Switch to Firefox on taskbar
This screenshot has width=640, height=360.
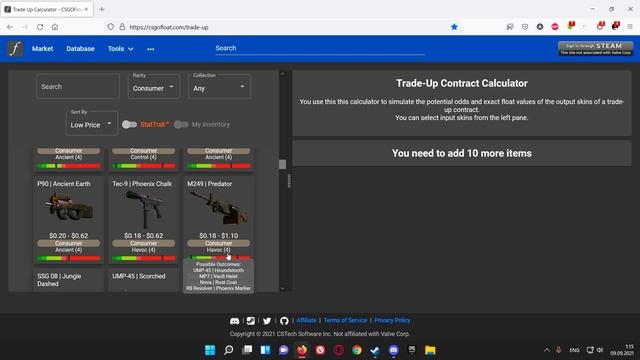point(302,350)
